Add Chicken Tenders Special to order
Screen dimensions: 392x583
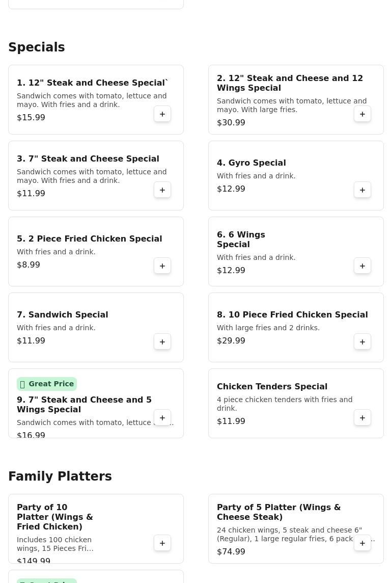[x=362, y=418]
